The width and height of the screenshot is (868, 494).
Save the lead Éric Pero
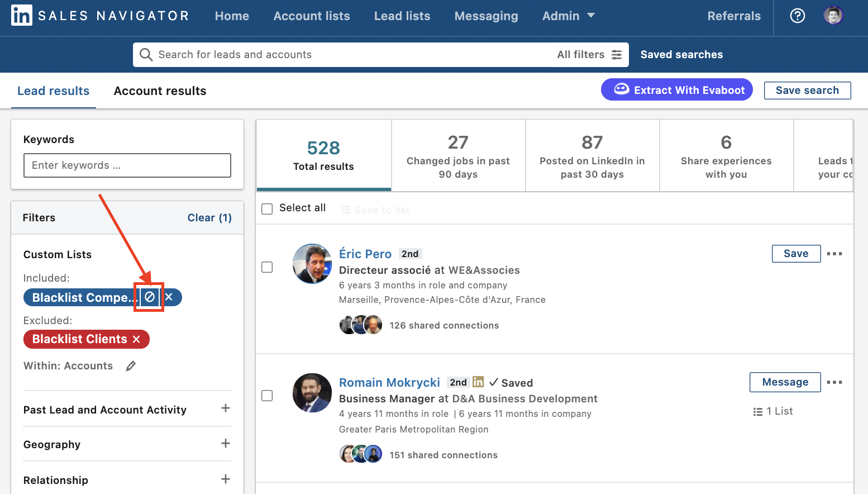click(796, 254)
